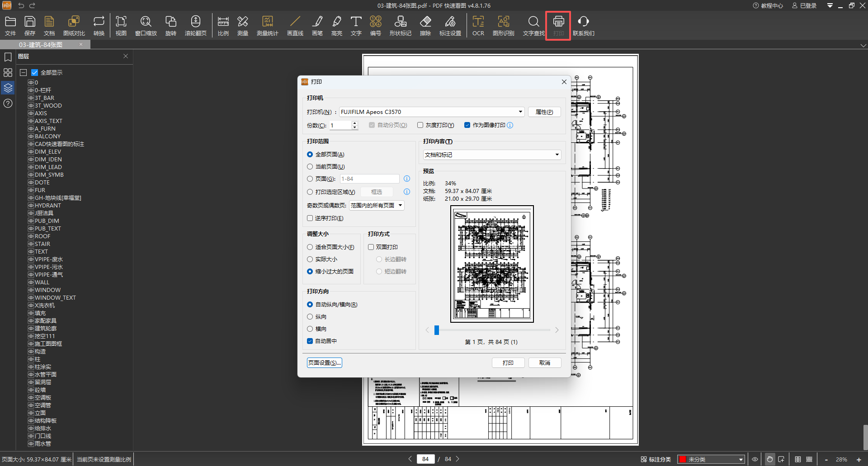The width and height of the screenshot is (868, 466).
Task: Select the 测量 (measure) tool
Action: click(x=243, y=25)
